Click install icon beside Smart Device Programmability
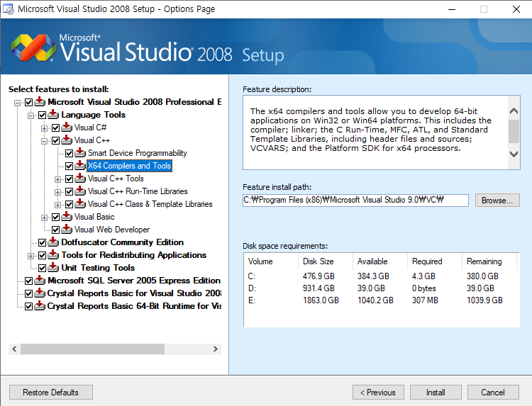Viewport: 532px width, 406px height. tap(80, 152)
